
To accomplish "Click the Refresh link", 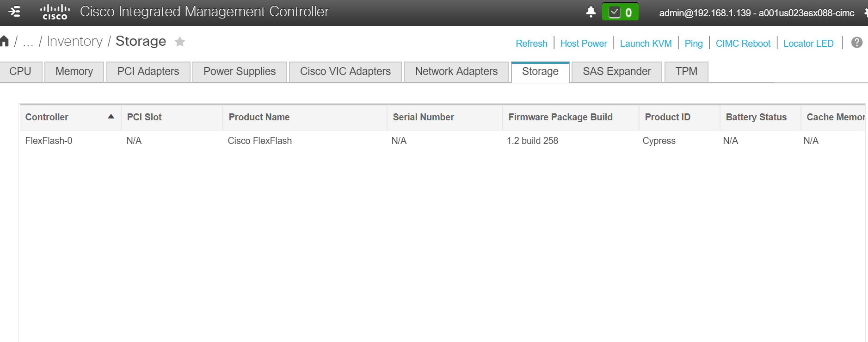I will [x=531, y=43].
